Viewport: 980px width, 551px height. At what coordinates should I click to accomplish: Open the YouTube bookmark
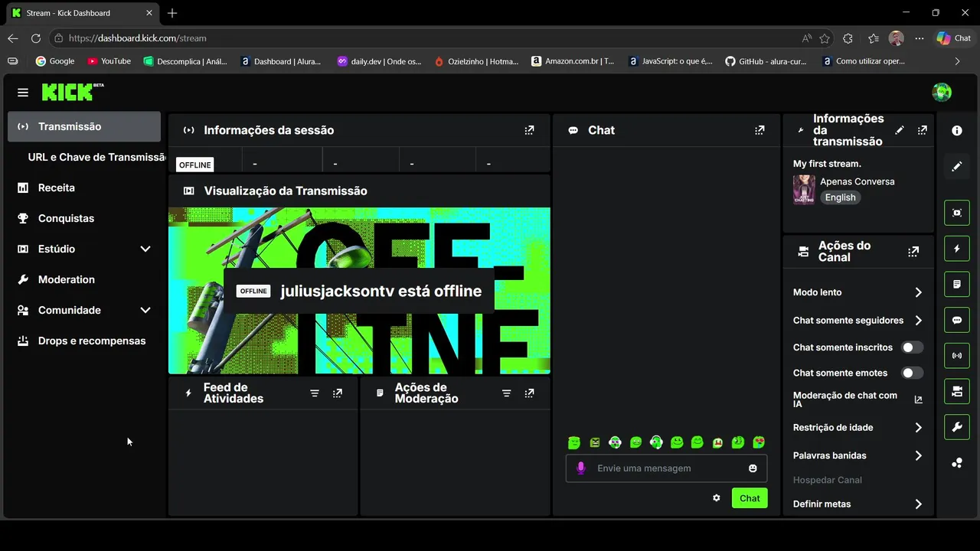click(x=109, y=61)
